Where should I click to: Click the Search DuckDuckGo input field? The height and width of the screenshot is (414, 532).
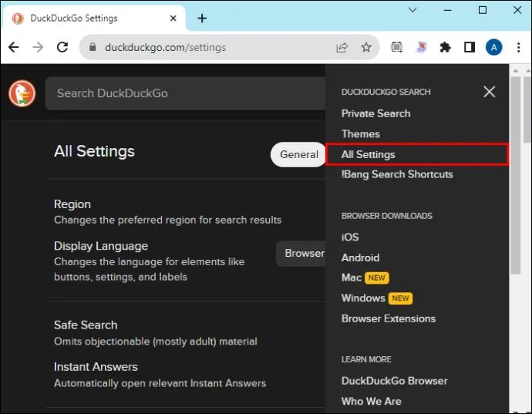click(185, 93)
